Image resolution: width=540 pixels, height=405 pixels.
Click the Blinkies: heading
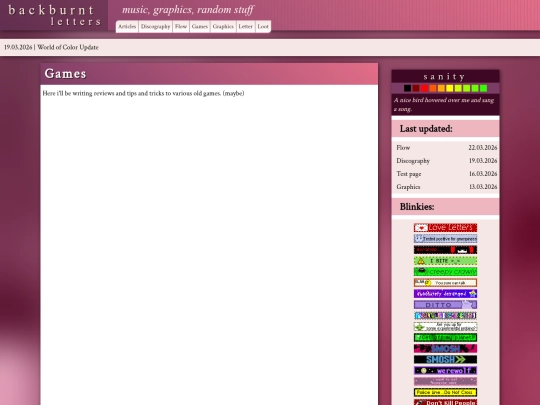[x=417, y=207]
